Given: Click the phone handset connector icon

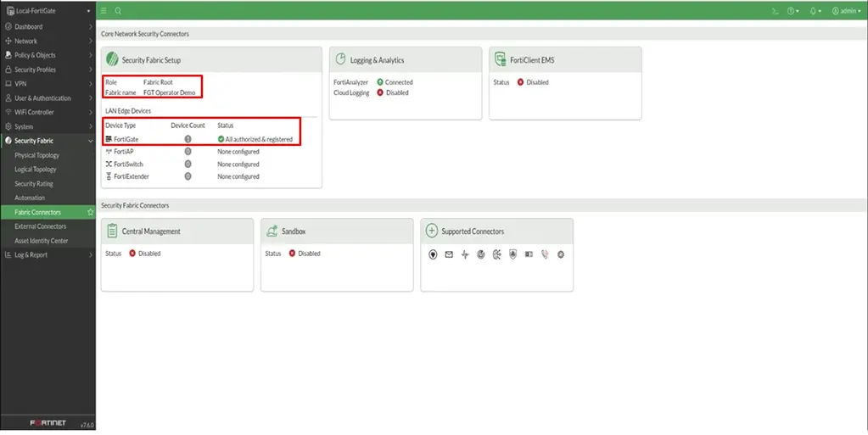Looking at the screenshot, I should (545, 254).
